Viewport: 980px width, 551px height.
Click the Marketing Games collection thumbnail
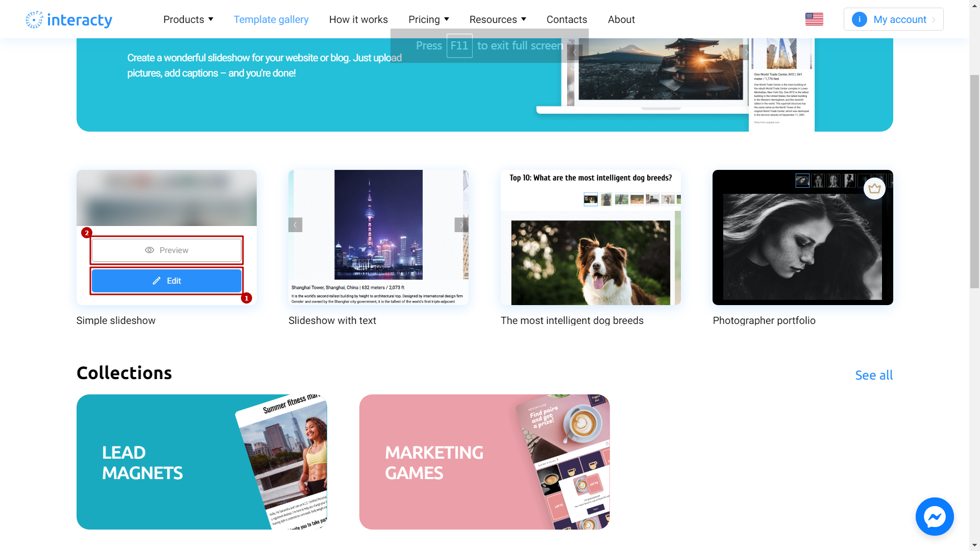(484, 462)
